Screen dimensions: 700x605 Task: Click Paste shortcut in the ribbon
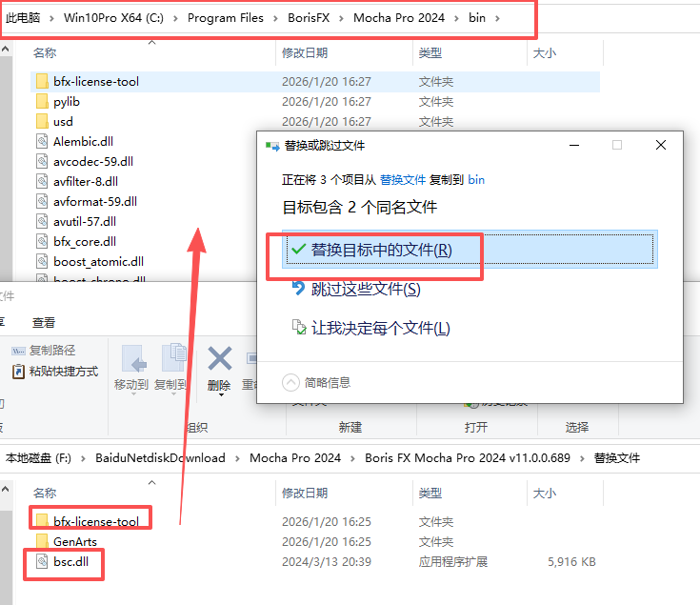pos(55,372)
